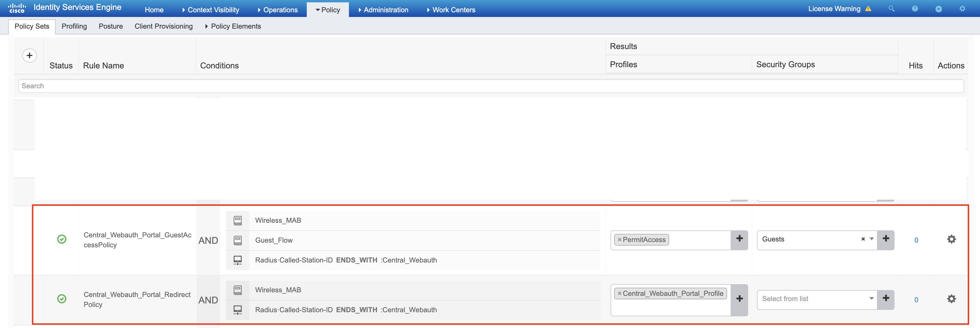
Task: Click library icon beside Wireless_MAB in Redirect Policy
Action: [x=238, y=290]
